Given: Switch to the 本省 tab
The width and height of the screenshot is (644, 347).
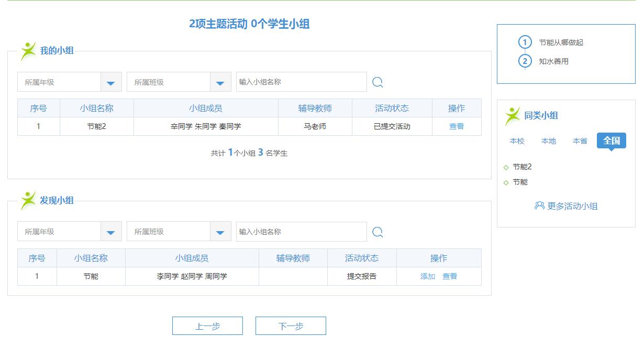Looking at the screenshot, I should pyautogui.click(x=580, y=141).
